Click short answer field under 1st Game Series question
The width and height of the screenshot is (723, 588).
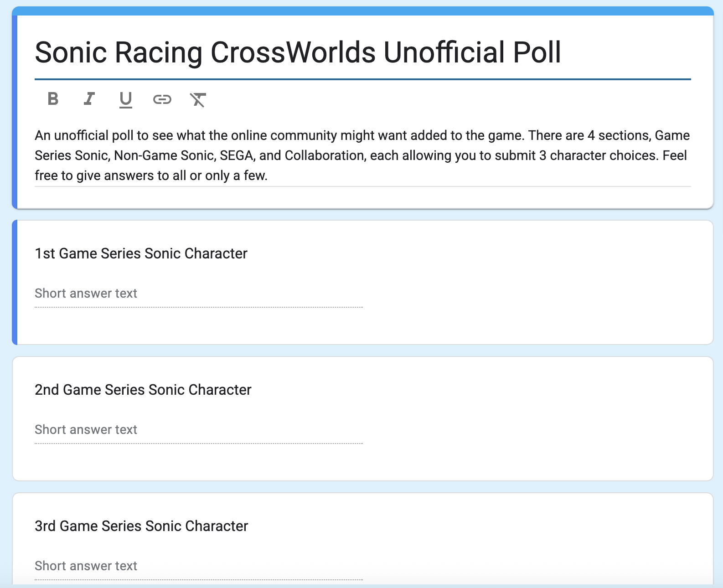pyautogui.click(x=199, y=294)
